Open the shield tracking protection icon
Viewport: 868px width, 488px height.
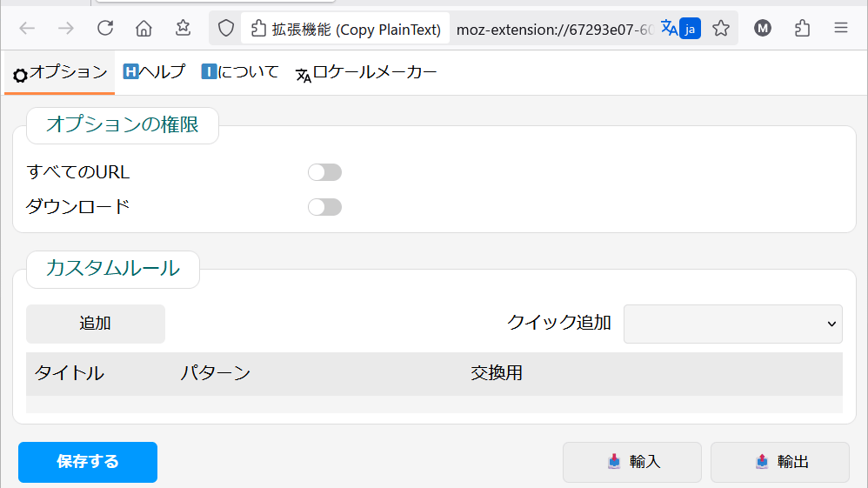pyautogui.click(x=226, y=28)
